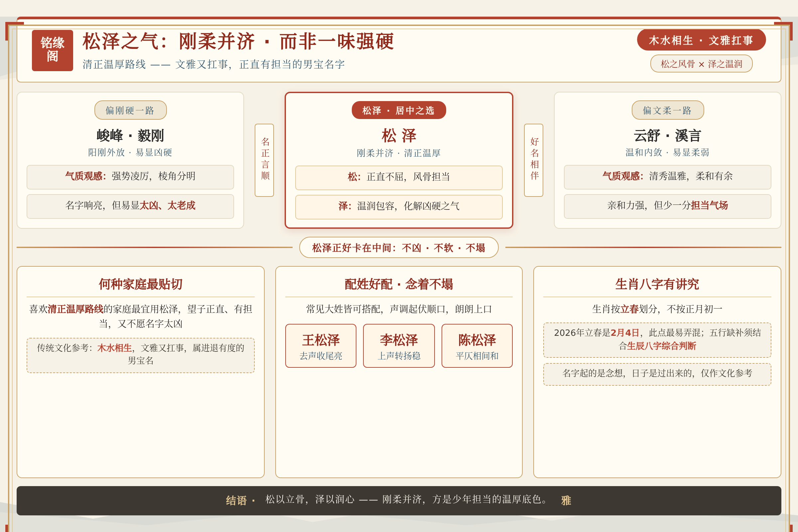This screenshot has width=798, height=532.
Task: Click the central 松泽 name heading
Action: click(399, 135)
